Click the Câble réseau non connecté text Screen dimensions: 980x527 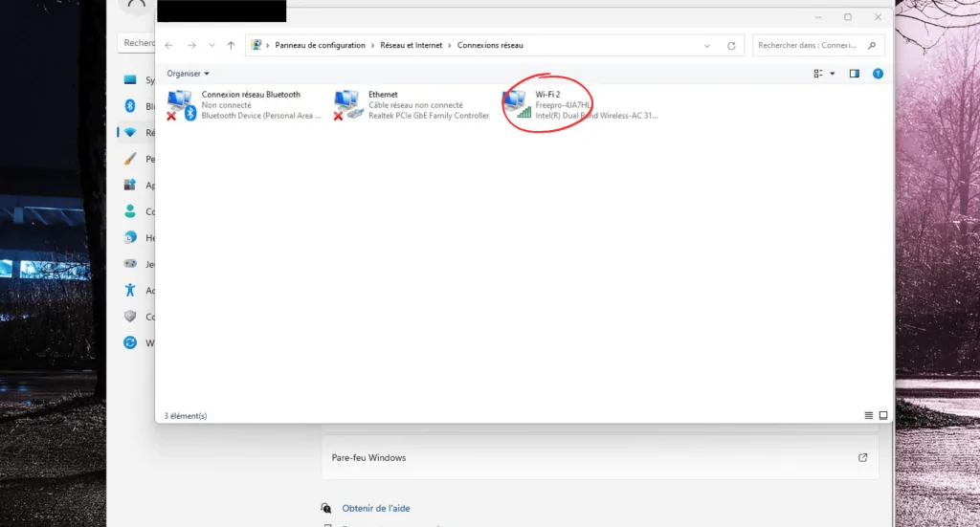click(415, 105)
